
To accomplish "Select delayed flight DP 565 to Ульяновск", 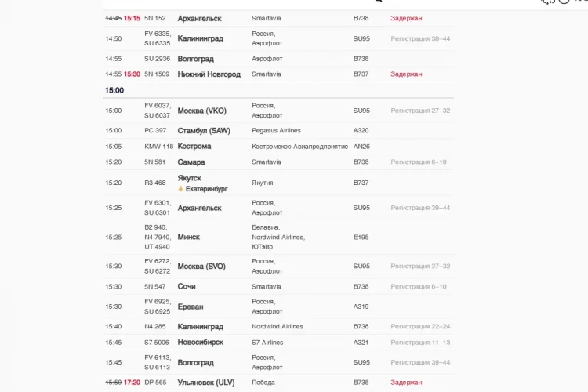I will pos(278,383).
